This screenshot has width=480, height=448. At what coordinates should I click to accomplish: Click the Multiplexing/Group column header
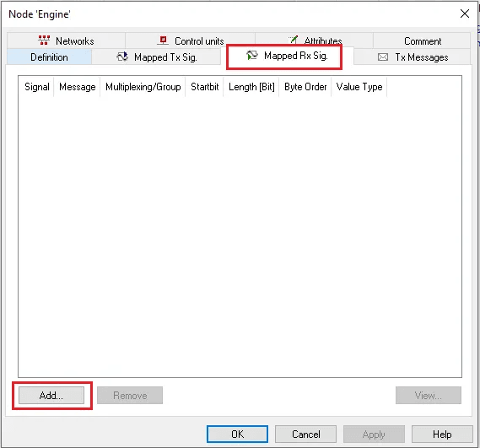[143, 87]
